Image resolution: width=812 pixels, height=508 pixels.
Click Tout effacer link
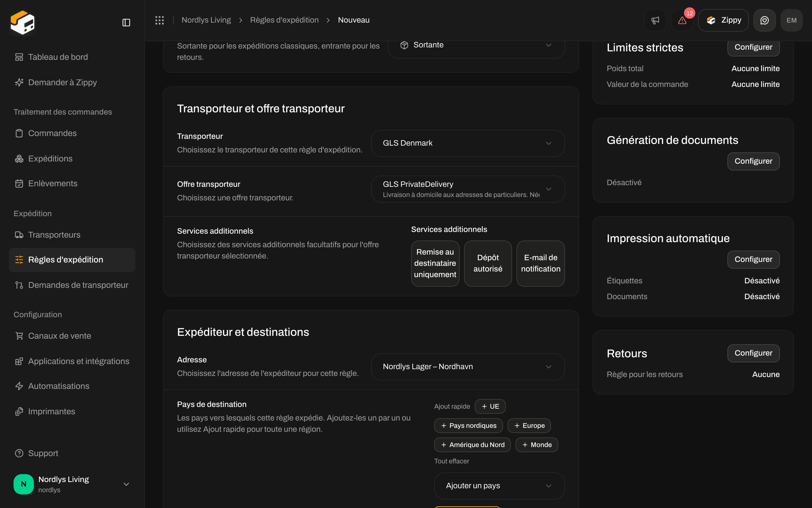pyautogui.click(x=452, y=461)
